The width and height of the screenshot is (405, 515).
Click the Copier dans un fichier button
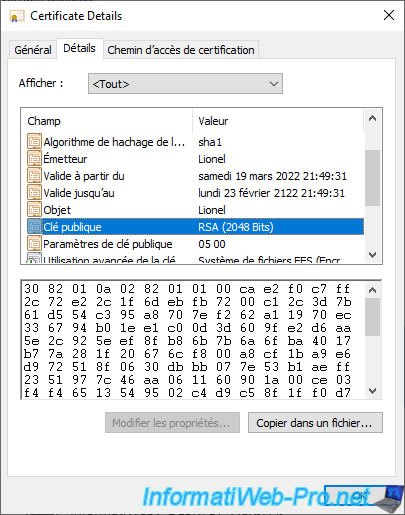pyautogui.click(x=315, y=423)
